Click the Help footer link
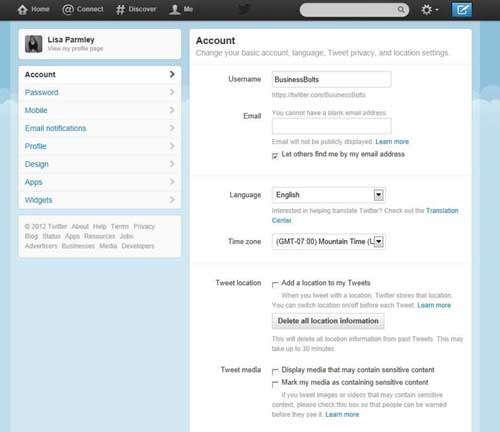The width and height of the screenshot is (500, 432). [x=100, y=227]
